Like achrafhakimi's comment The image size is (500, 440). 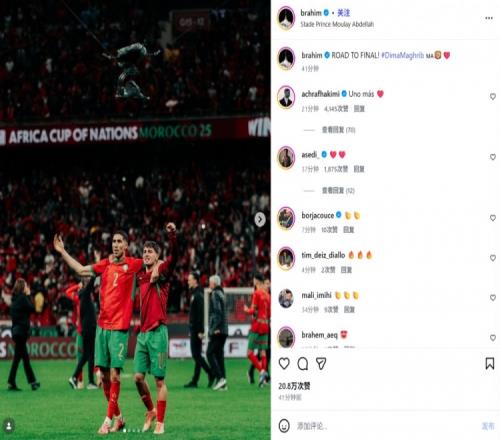[493, 97]
